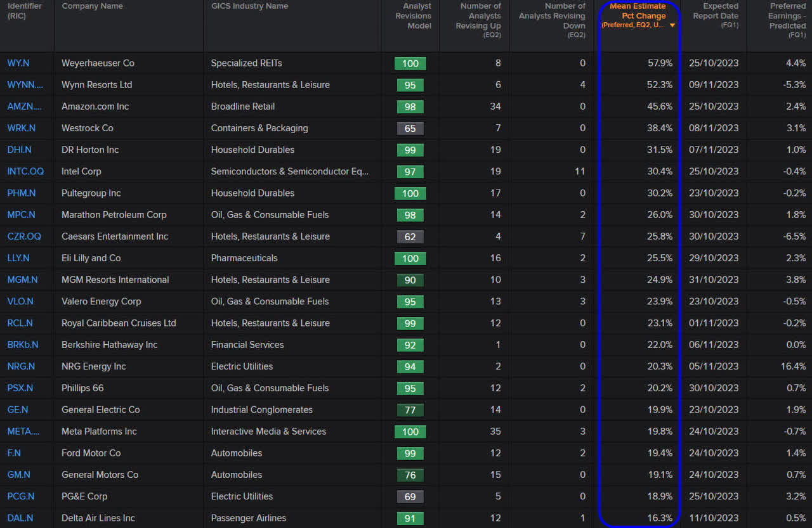Image resolution: width=812 pixels, height=528 pixels.
Task: Select the Eli Lilly and Co row
Action: (x=254, y=258)
